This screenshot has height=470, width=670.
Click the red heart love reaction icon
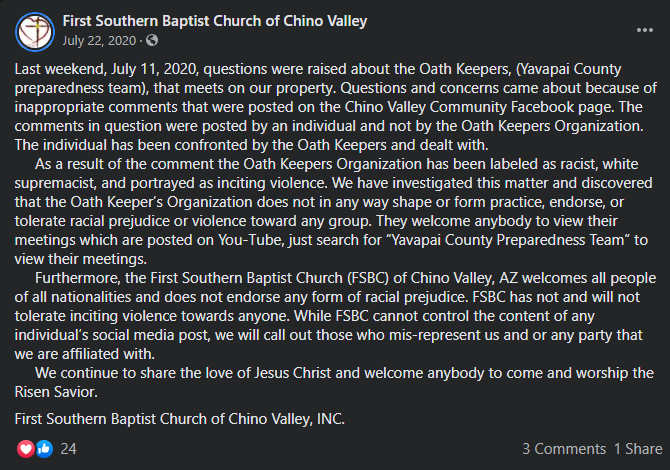(x=26, y=449)
